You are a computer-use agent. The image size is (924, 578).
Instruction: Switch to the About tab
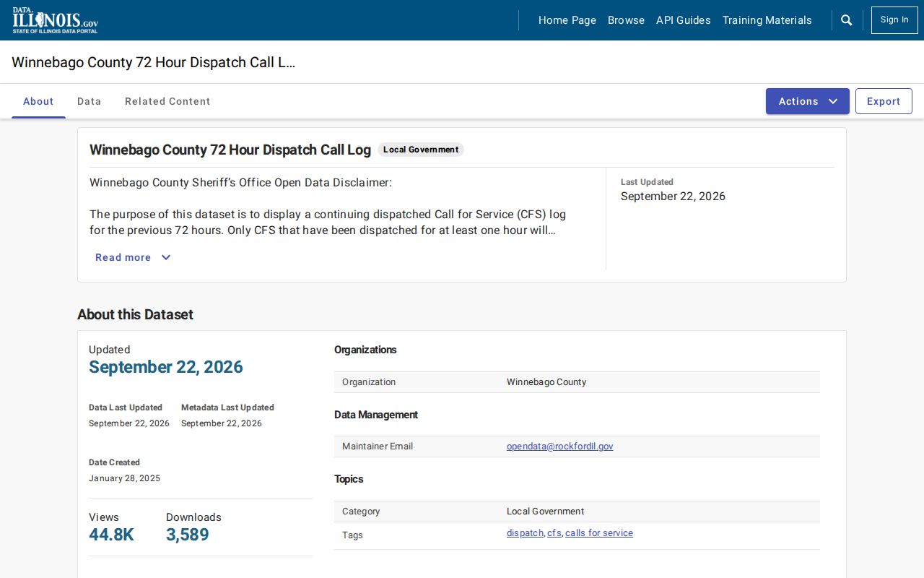click(x=38, y=101)
